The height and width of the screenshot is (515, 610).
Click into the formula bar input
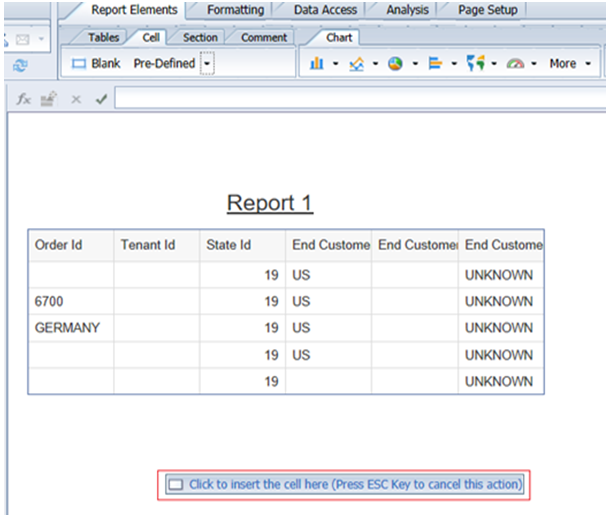pyautogui.click(x=360, y=98)
